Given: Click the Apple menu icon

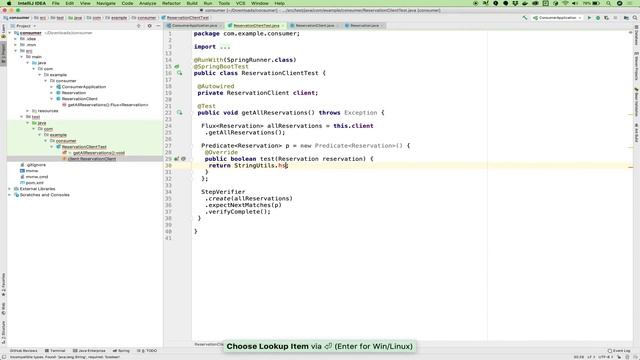Looking at the screenshot, I should 9,3.
